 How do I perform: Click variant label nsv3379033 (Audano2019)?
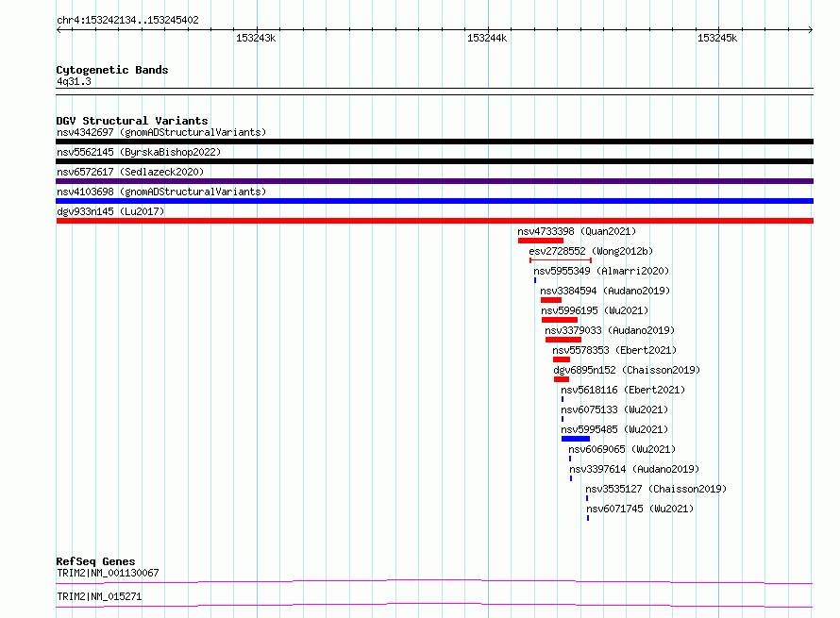coord(610,330)
